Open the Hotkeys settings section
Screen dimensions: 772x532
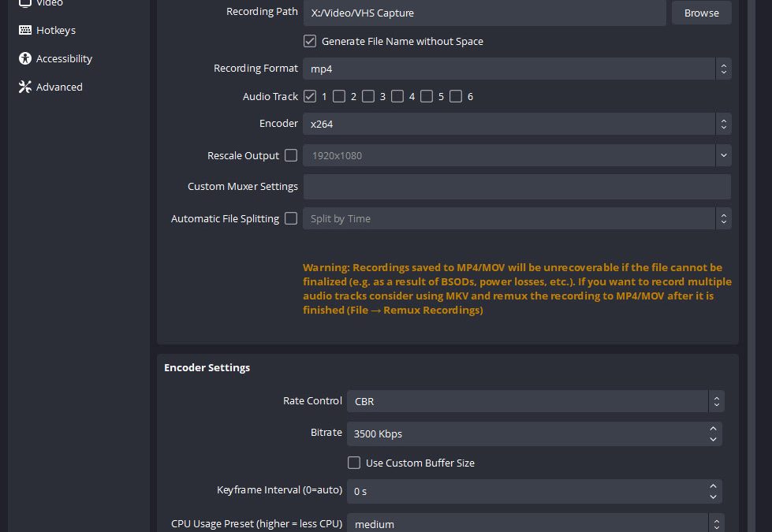pos(55,30)
